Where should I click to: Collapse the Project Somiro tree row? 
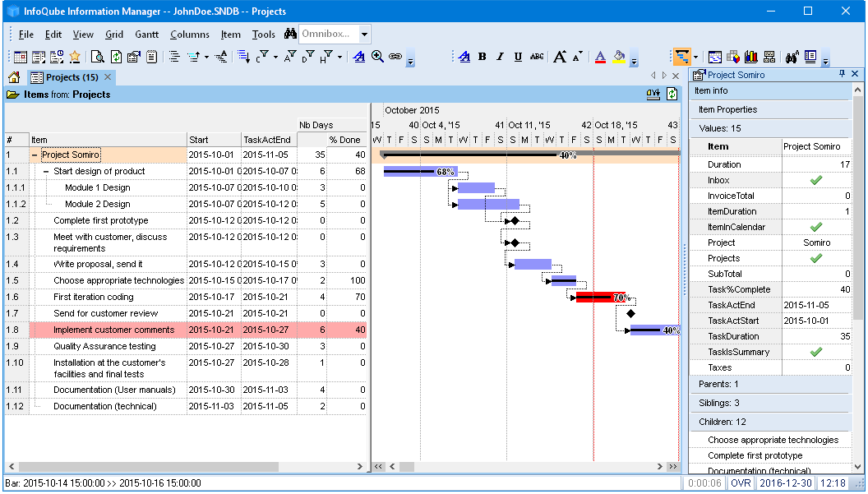tap(35, 155)
